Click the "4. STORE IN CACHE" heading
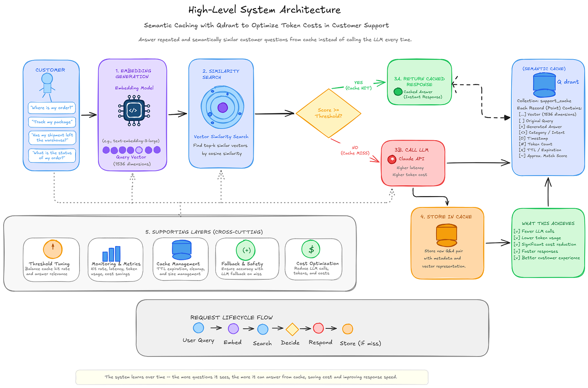Screen dimensions: 588x388 point(446,217)
